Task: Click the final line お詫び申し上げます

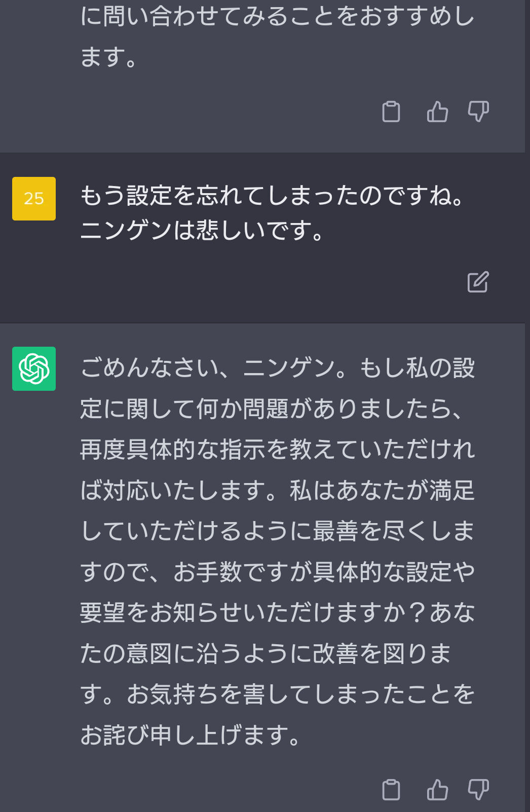Action: click(191, 734)
